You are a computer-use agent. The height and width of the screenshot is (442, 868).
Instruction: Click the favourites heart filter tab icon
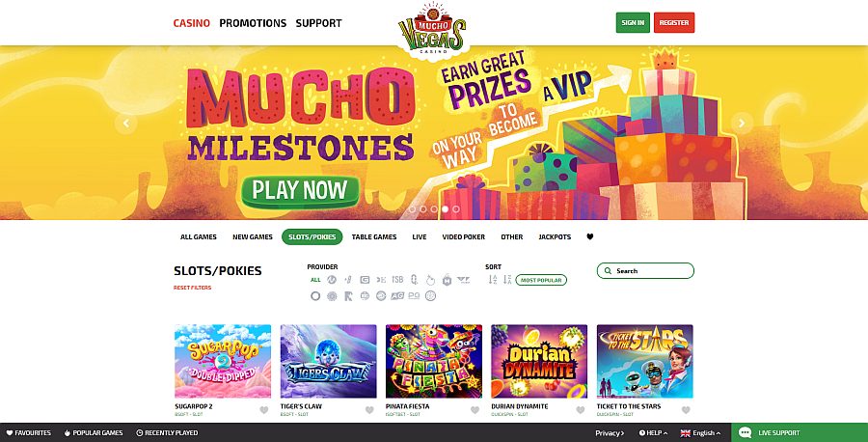tap(590, 236)
